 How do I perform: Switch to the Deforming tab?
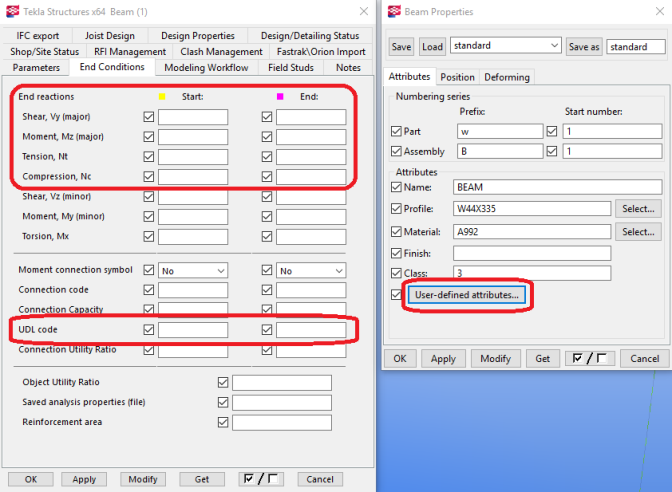(x=507, y=77)
